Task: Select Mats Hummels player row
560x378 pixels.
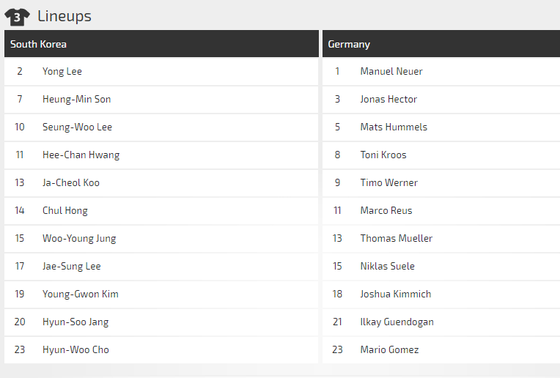Action: point(441,127)
